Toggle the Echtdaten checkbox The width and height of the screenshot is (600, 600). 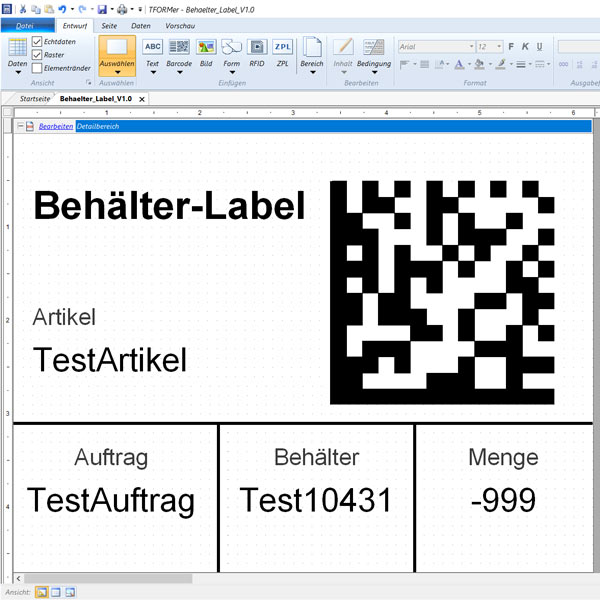37,41
